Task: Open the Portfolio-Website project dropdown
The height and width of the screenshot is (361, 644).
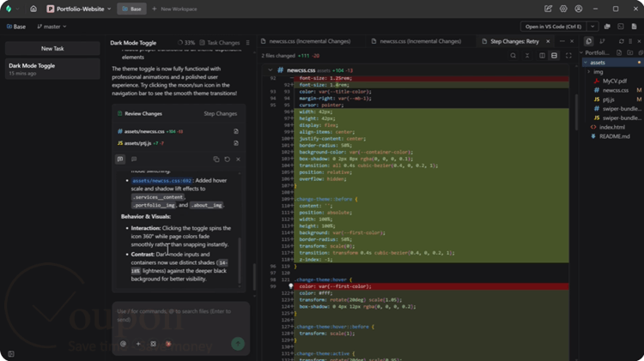Action: pyautogui.click(x=78, y=9)
